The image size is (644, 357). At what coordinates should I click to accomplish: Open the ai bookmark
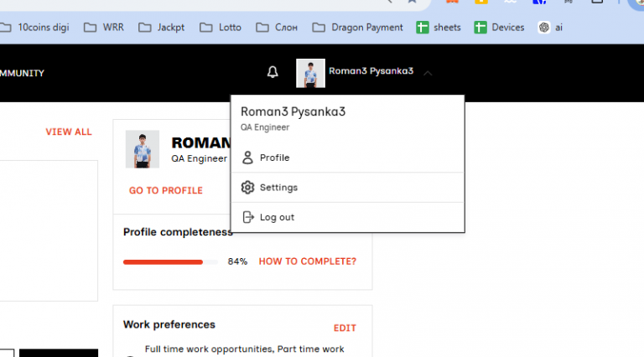550,28
